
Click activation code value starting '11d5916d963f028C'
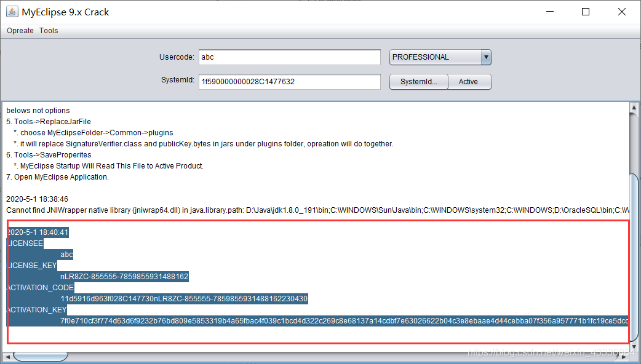pyautogui.click(x=184, y=299)
